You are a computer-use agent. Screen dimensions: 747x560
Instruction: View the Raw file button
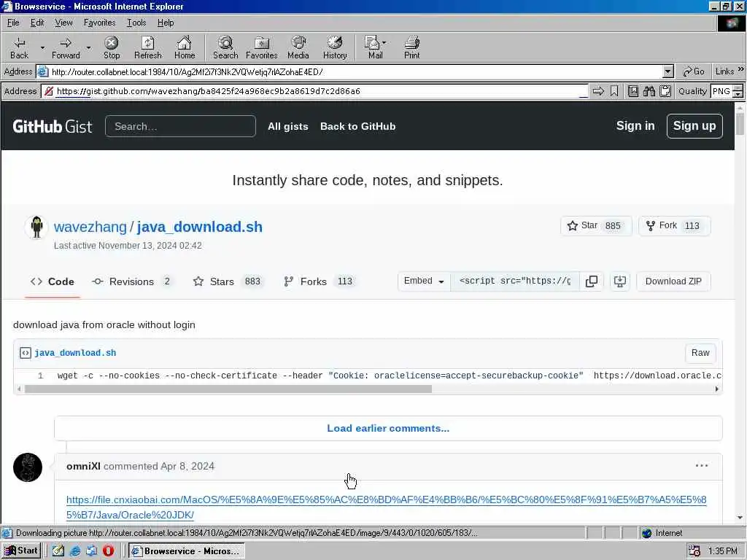(x=700, y=353)
